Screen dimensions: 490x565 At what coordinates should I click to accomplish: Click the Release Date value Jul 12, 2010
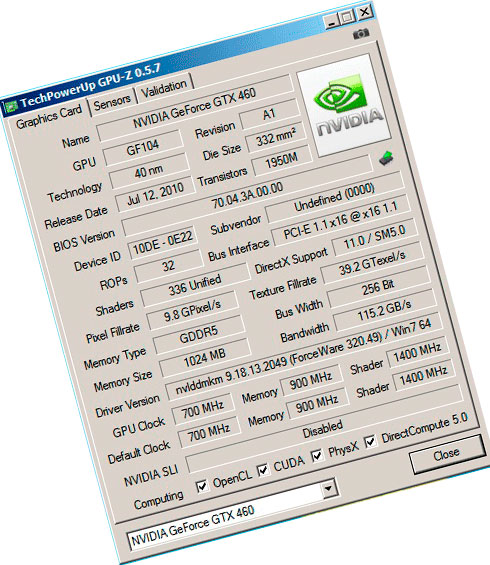(x=155, y=195)
